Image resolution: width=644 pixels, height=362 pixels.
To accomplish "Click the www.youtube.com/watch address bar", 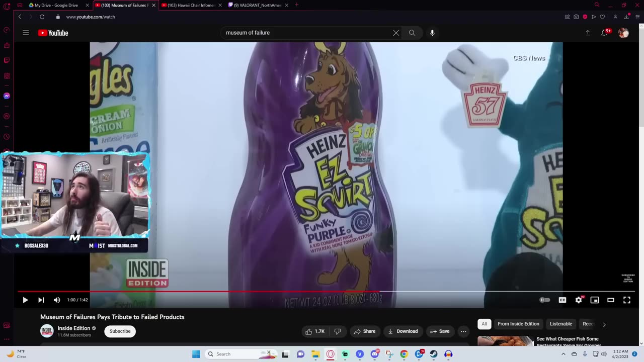I will pyautogui.click(x=91, y=17).
